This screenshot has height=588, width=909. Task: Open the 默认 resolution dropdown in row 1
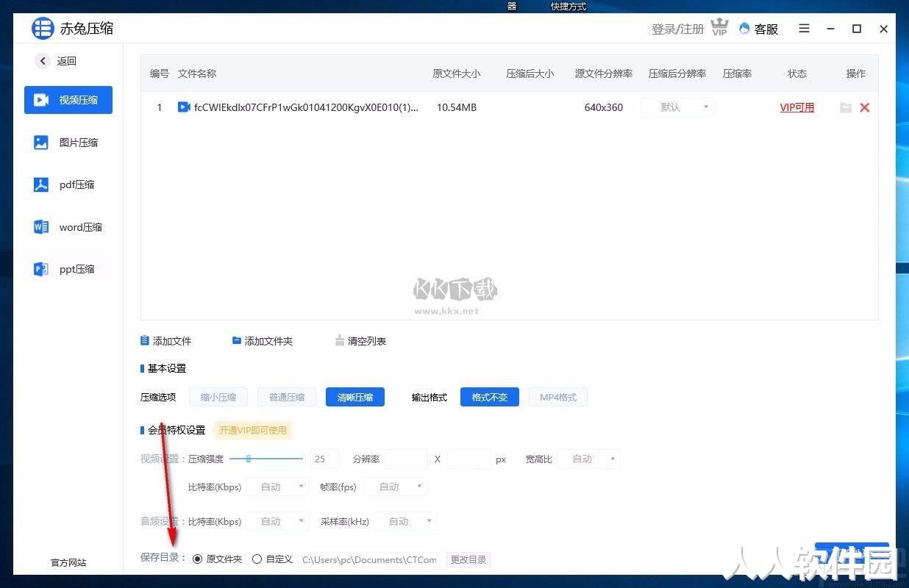pos(677,107)
